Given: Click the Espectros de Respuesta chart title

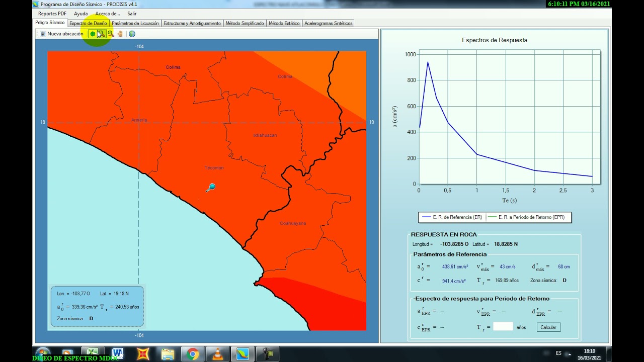Looking at the screenshot, I should click(495, 40).
